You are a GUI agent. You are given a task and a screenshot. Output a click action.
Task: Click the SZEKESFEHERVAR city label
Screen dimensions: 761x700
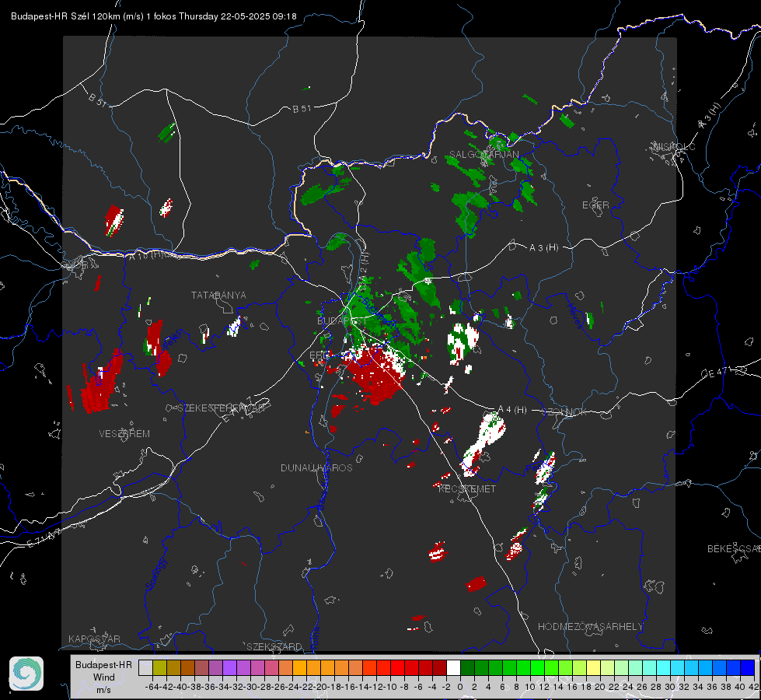point(221,408)
